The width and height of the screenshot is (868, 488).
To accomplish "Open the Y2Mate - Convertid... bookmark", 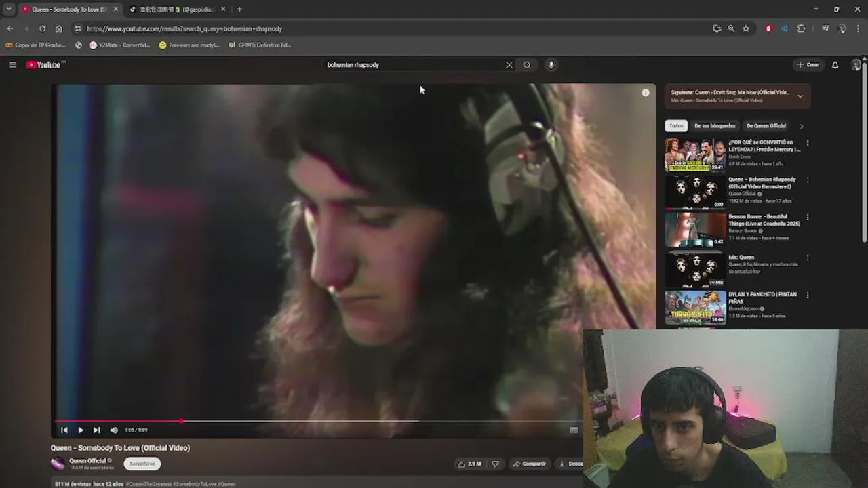I will (120, 45).
